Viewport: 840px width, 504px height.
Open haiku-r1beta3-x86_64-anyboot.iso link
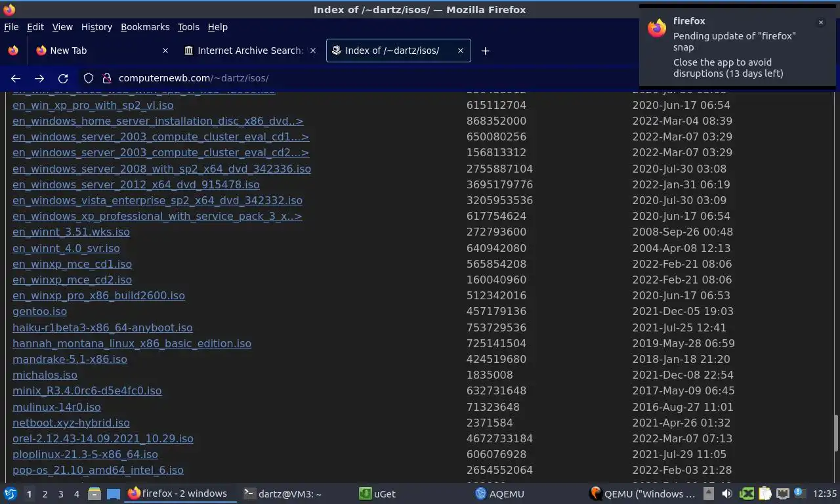pos(102,327)
